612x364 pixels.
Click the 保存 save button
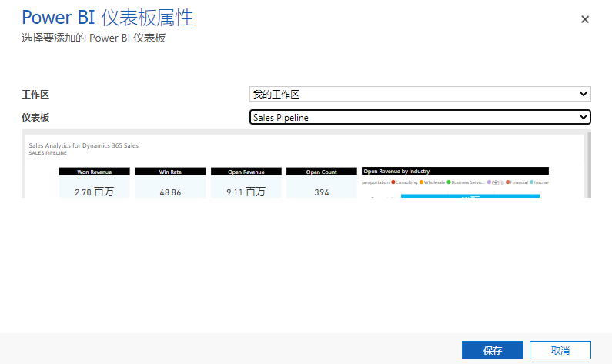(x=492, y=350)
